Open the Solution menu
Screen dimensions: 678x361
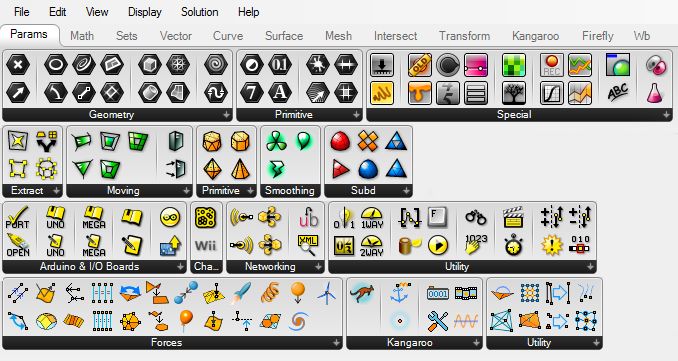199,12
